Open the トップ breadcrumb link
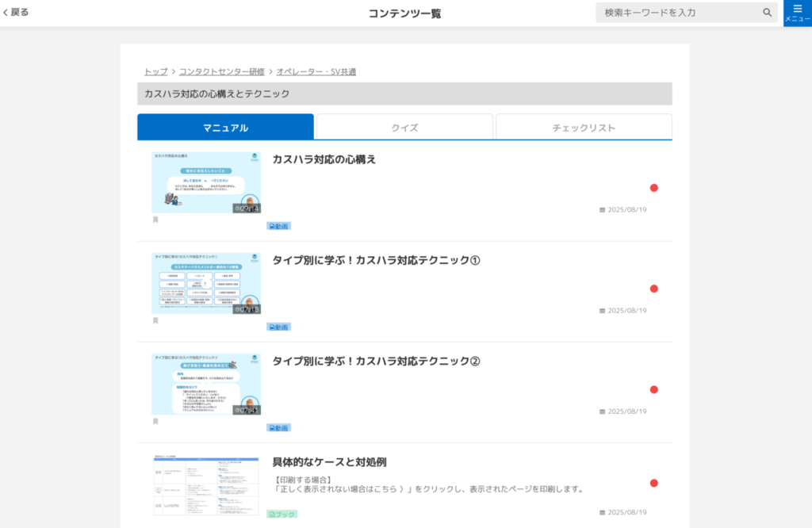 point(155,71)
